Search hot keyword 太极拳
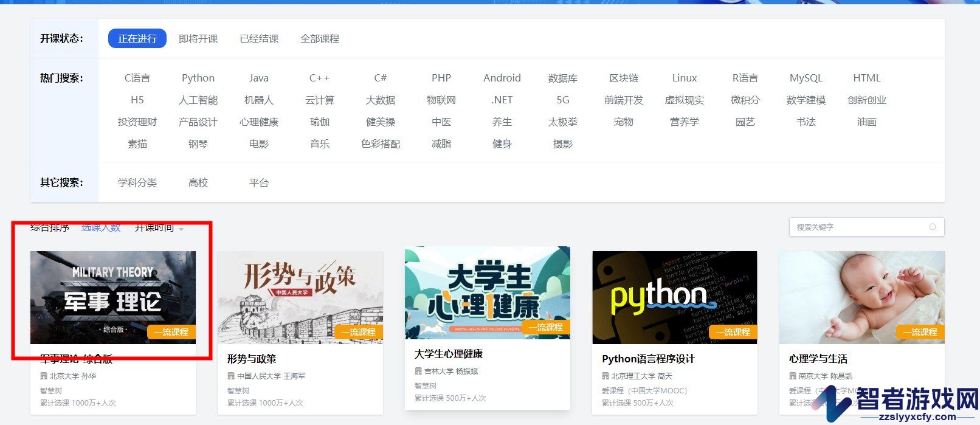 tap(563, 122)
